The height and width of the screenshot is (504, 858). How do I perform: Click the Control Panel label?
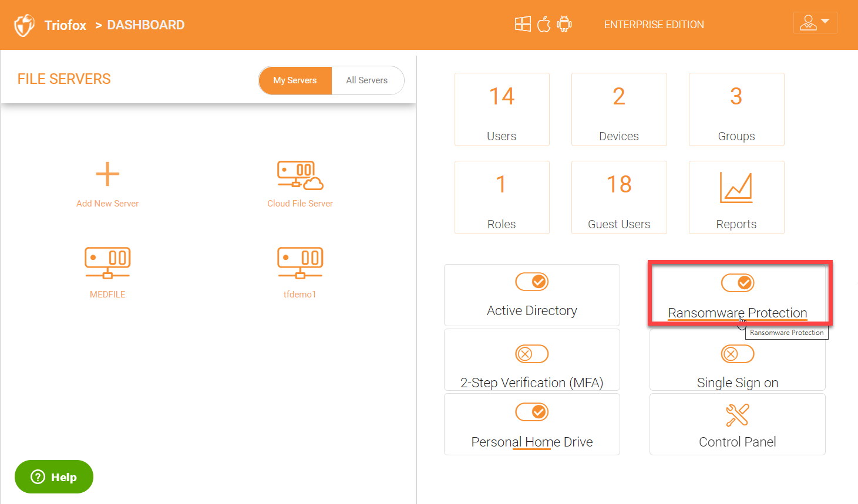(x=738, y=442)
